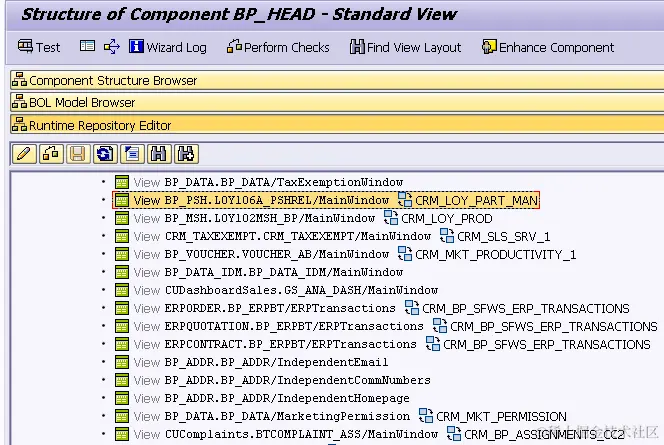Click the CRM_MKT_PERMISSION switch label

pyautogui.click(x=501, y=416)
